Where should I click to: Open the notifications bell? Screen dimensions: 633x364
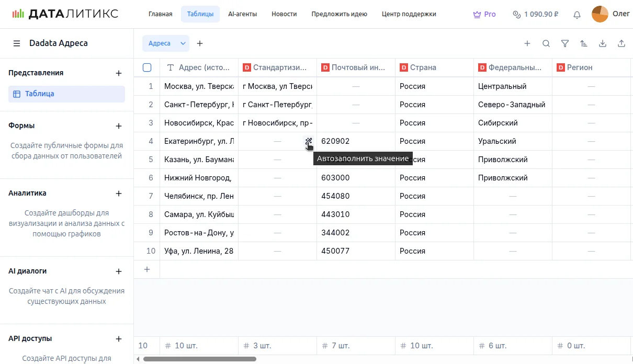[x=577, y=15]
